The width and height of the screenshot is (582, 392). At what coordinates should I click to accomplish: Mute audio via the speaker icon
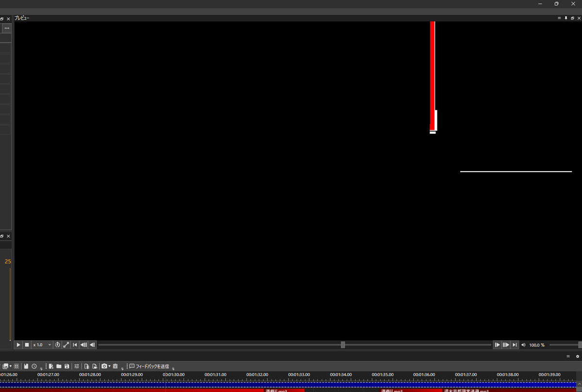click(x=523, y=345)
